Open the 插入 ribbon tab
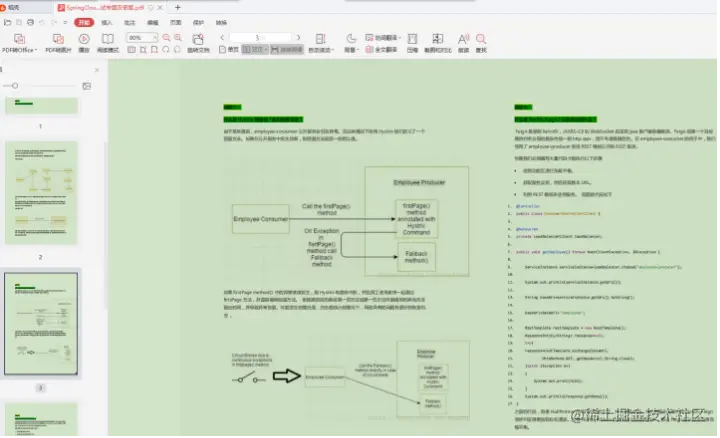 click(x=107, y=22)
